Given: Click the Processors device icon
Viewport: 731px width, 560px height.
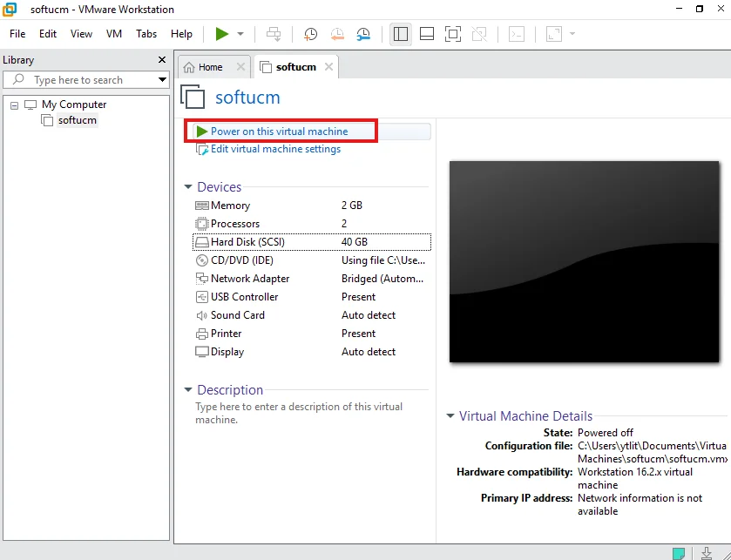Looking at the screenshot, I should point(202,224).
